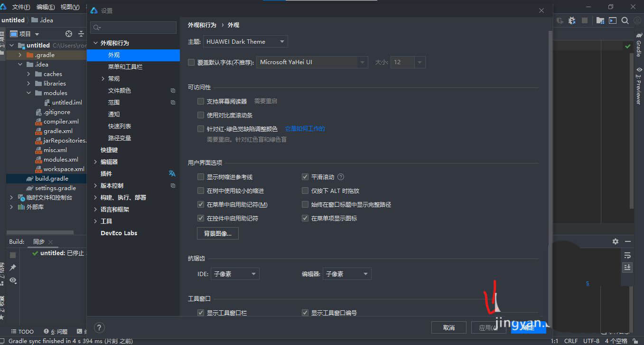Click the Build panel settings gear
Screen dimensions: 644x345
[x=616, y=241]
